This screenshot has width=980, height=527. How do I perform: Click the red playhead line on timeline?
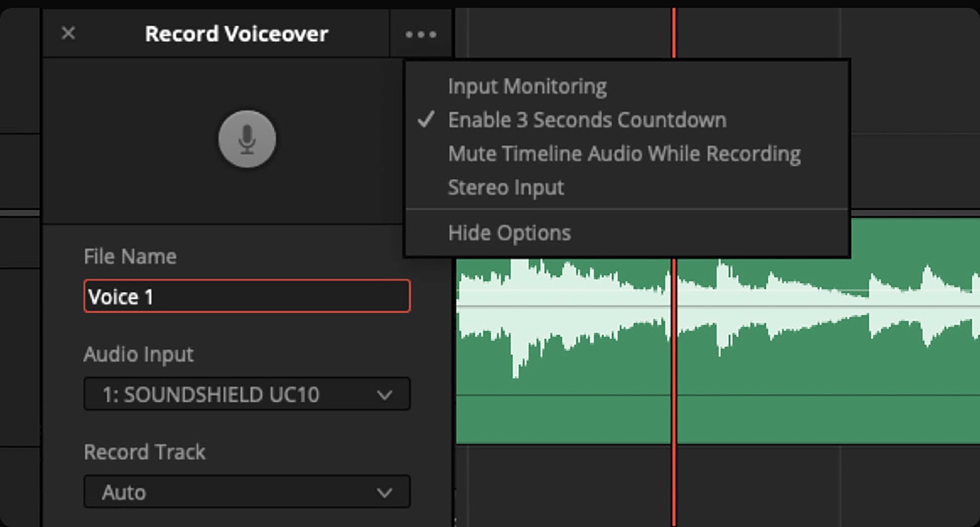[x=674, y=478]
